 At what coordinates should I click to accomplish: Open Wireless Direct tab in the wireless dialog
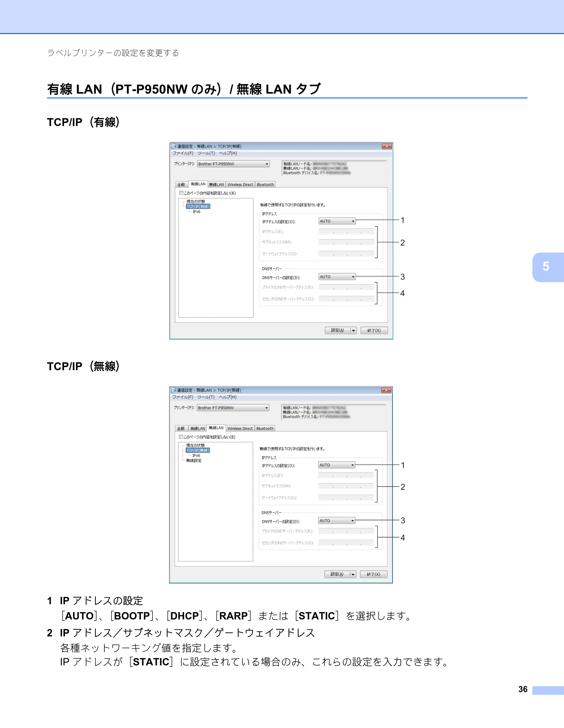tap(240, 429)
